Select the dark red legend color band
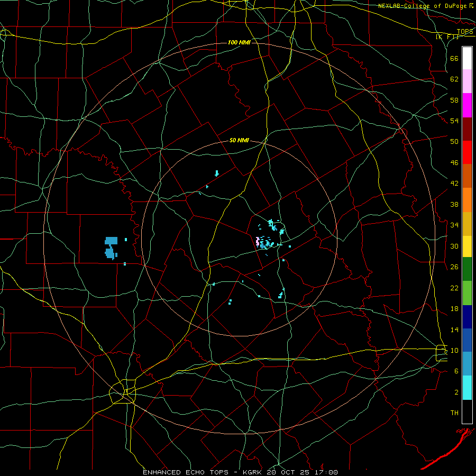 tap(467, 129)
